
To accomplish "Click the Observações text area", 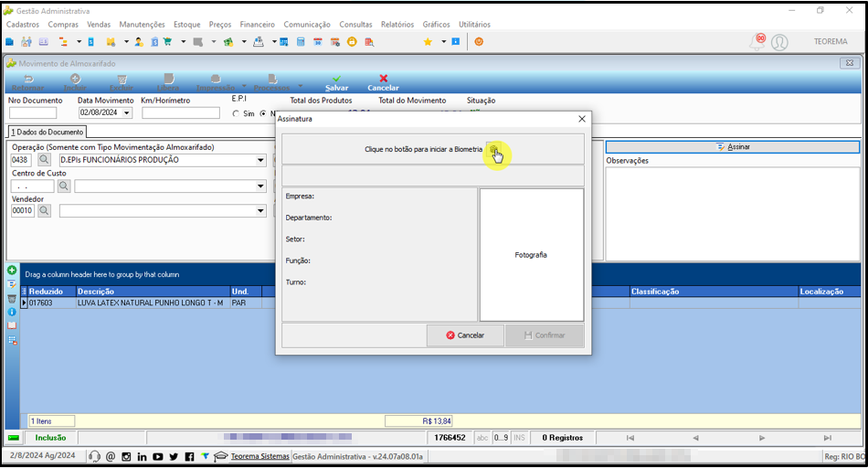I will (733, 213).
